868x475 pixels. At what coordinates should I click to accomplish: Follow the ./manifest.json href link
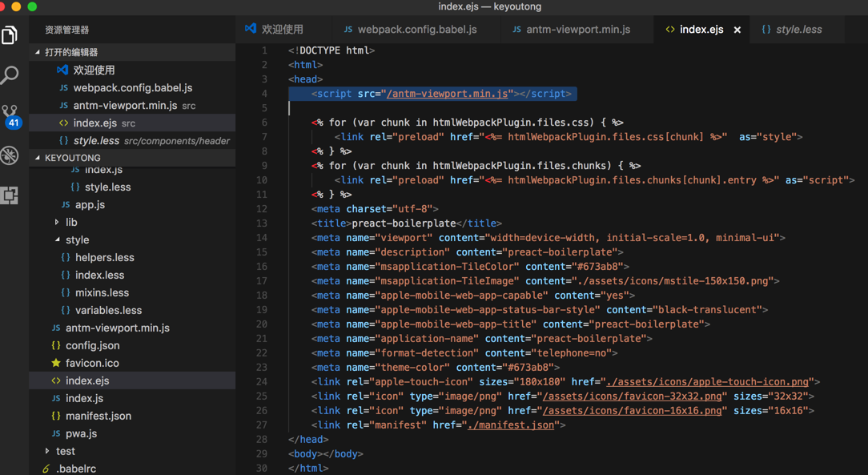point(510,425)
